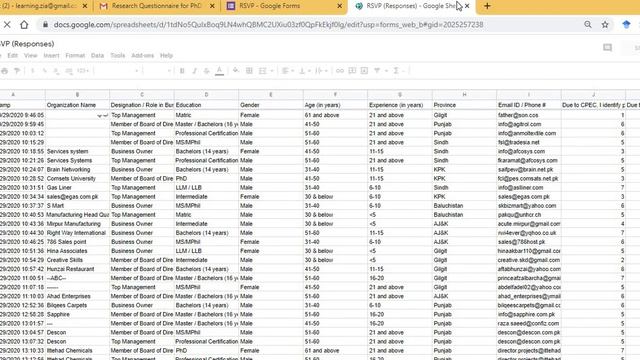This screenshot has height=360, width=640.
Task: Select the Organization Name header cell
Action: point(77,105)
